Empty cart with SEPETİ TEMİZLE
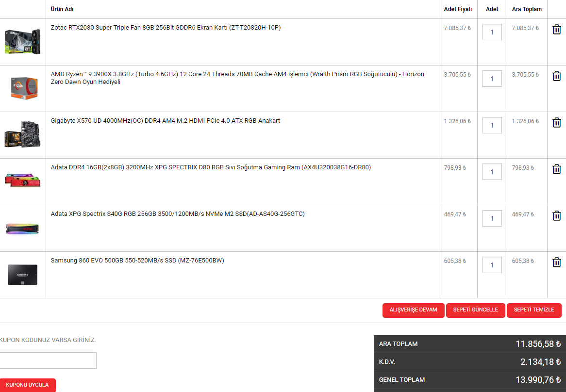 click(x=534, y=310)
